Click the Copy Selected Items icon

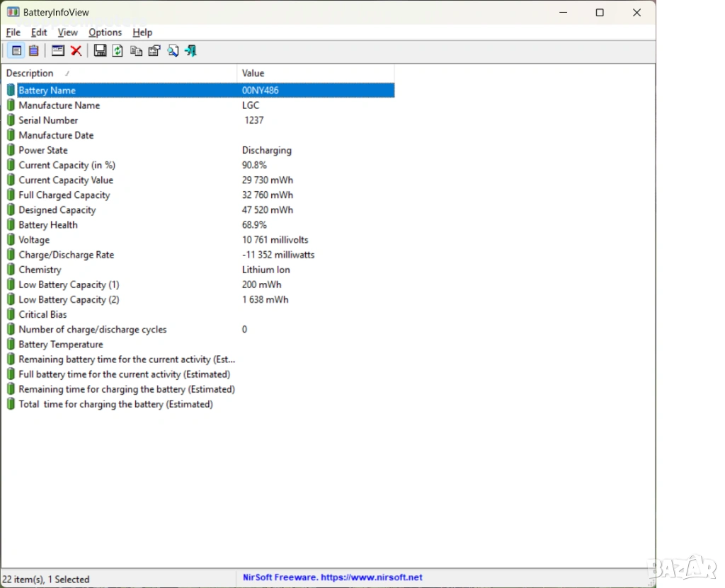pyautogui.click(x=136, y=50)
